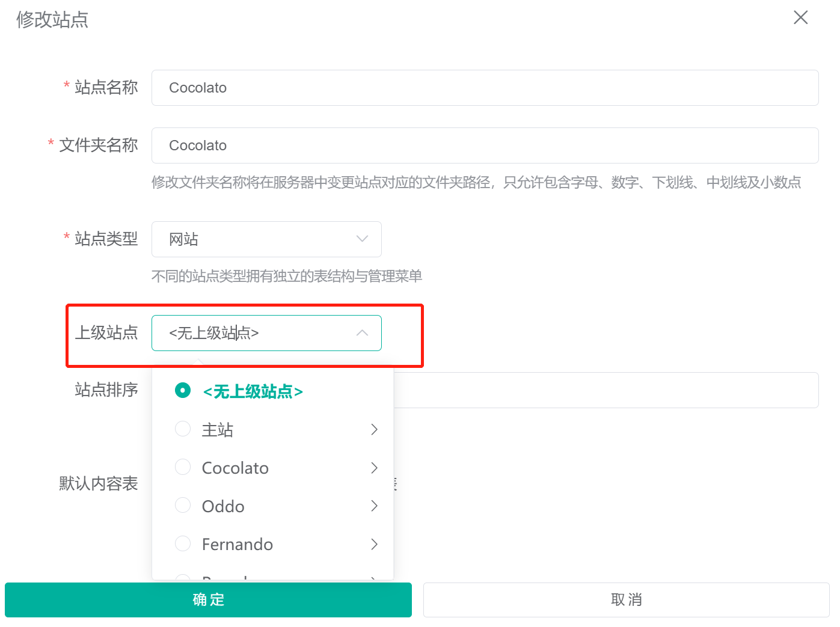The width and height of the screenshot is (840, 627).
Task: Collapse the 上级站点 dropdown arrow
Action: tap(361, 332)
